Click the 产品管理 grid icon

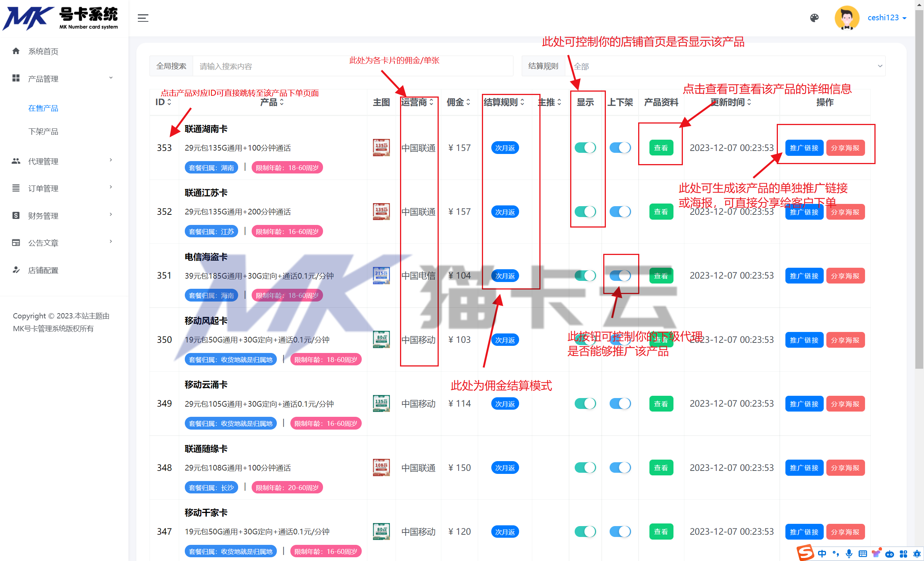click(16, 78)
